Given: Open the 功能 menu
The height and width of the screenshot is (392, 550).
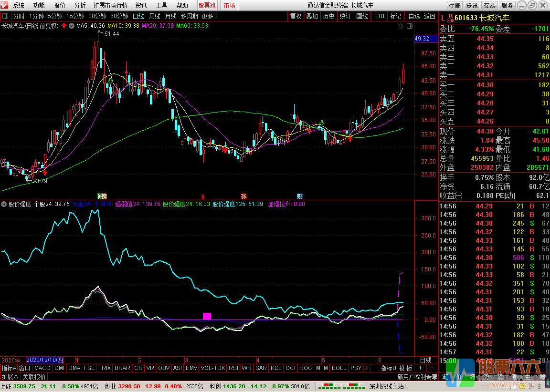Looking at the screenshot, I should coord(39,5).
